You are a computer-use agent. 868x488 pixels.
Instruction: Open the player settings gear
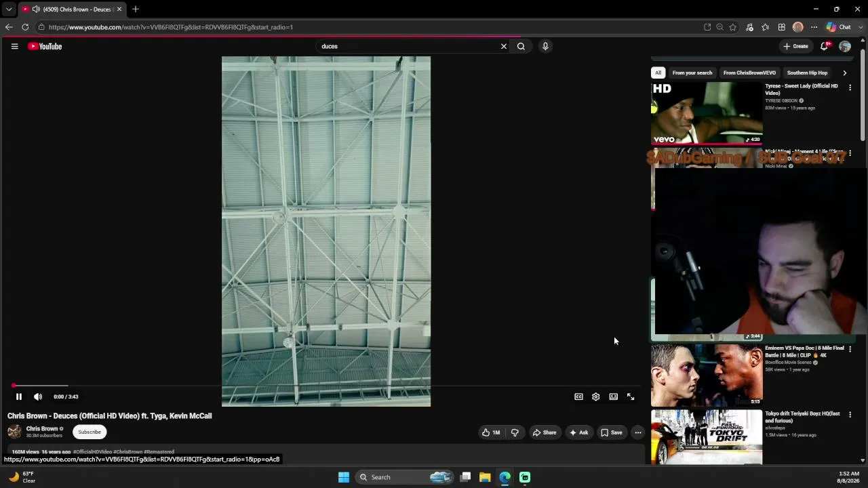(595, 396)
